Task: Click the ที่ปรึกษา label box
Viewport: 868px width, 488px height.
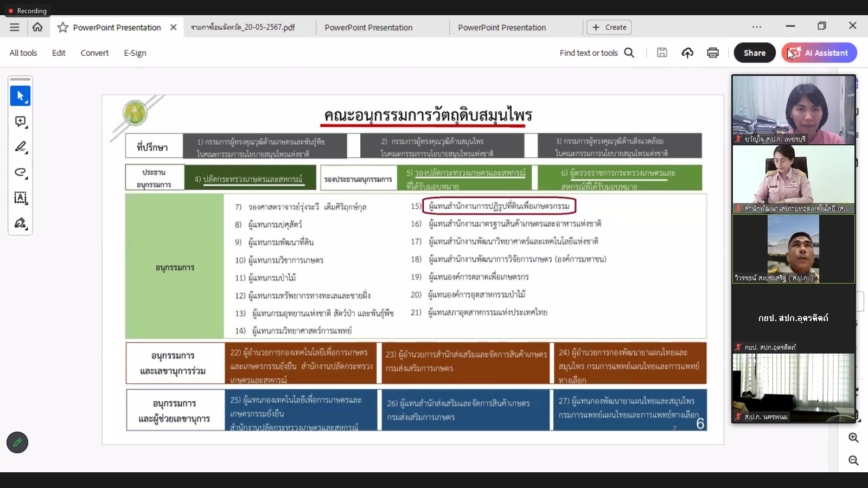Action: 154,146
